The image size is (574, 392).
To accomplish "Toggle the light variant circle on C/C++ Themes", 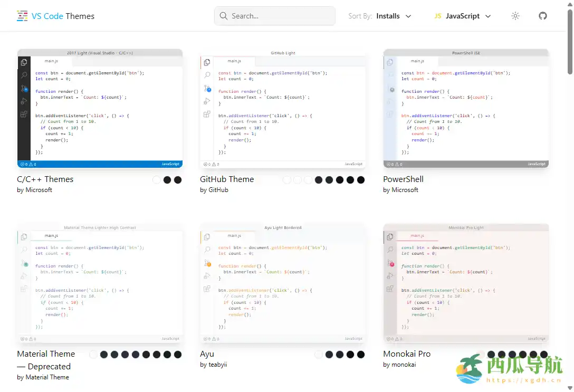I will [x=156, y=180].
